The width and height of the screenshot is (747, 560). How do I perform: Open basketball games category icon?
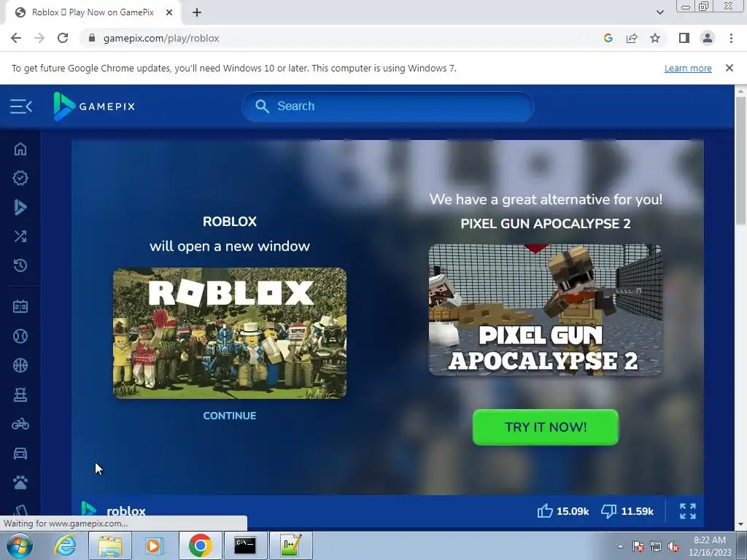tap(20, 365)
